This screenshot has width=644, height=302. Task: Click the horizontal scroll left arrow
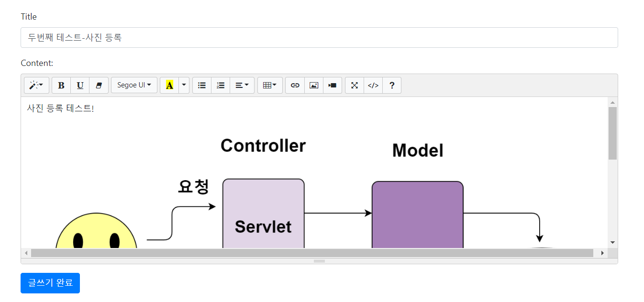coord(26,253)
